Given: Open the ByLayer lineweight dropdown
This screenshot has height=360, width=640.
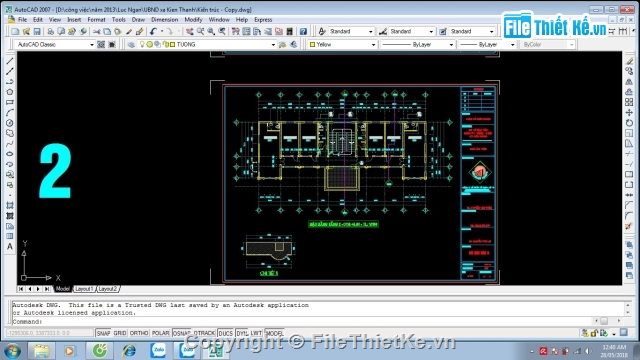Looking at the screenshot, I should (513, 44).
